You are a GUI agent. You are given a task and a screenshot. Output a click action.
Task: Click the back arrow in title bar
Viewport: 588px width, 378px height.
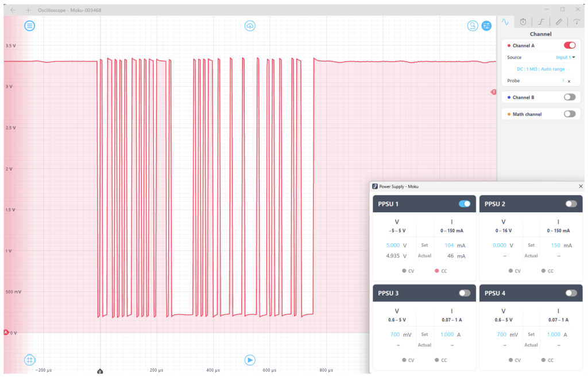pos(13,10)
